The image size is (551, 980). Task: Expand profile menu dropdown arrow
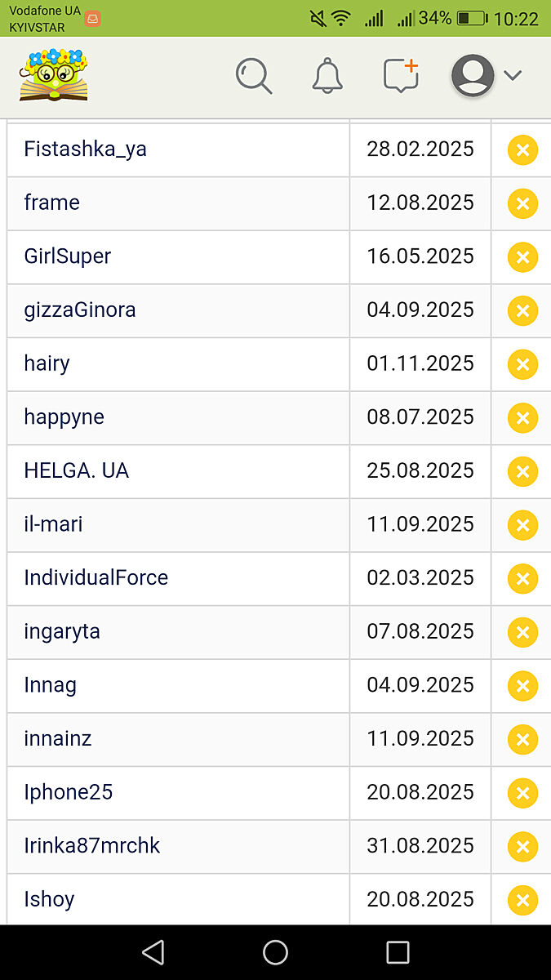(x=513, y=76)
